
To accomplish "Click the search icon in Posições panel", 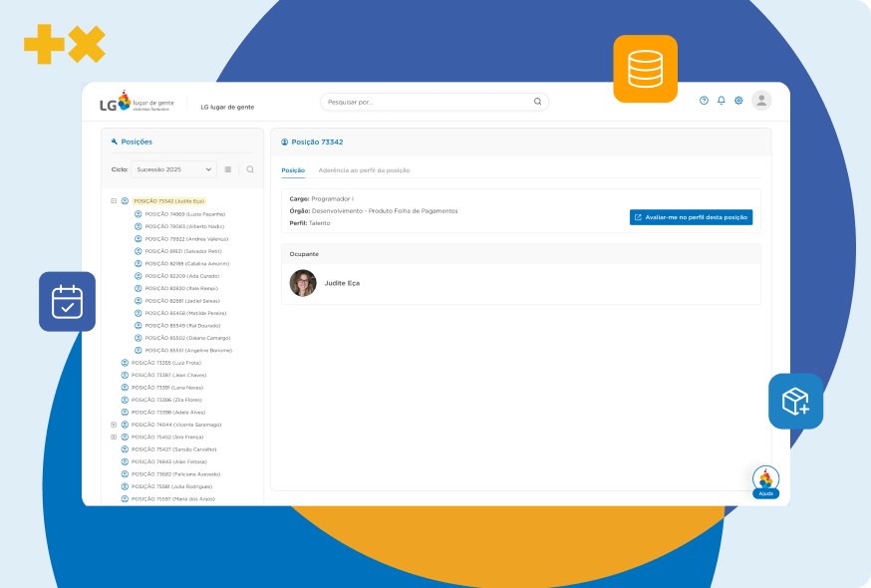I will (x=250, y=169).
